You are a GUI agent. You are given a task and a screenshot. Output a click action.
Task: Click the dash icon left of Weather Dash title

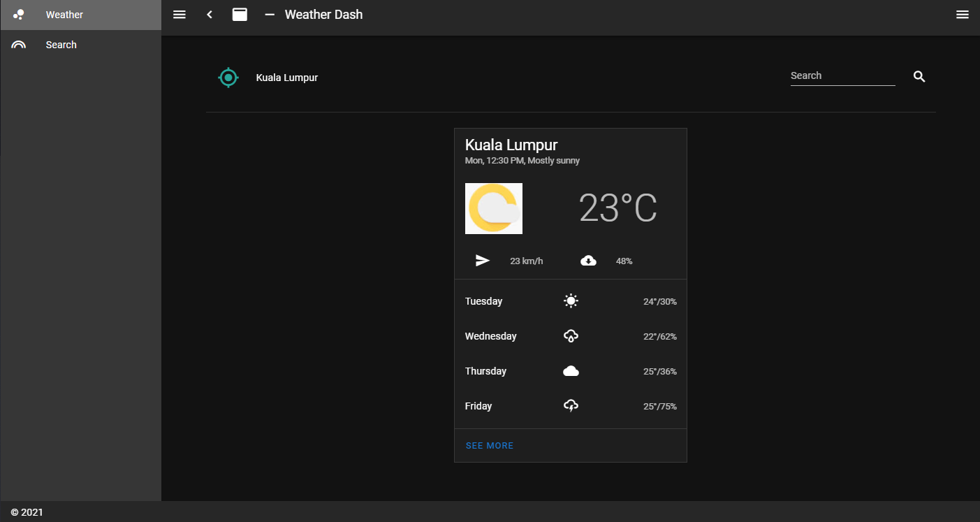269,14
